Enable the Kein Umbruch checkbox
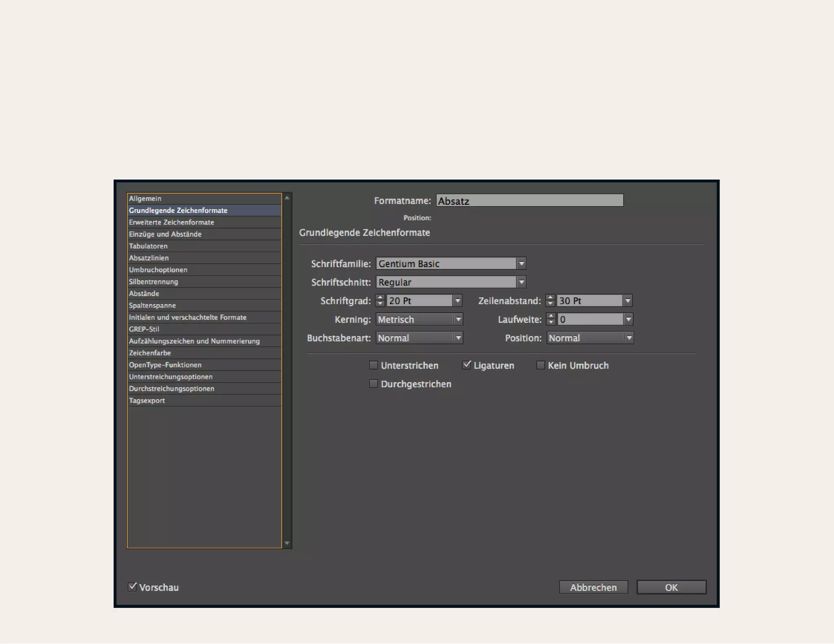 click(540, 365)
